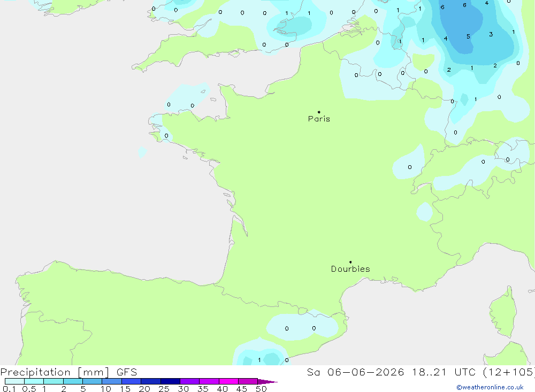Select the Paris location dot

tap(319, 112)
